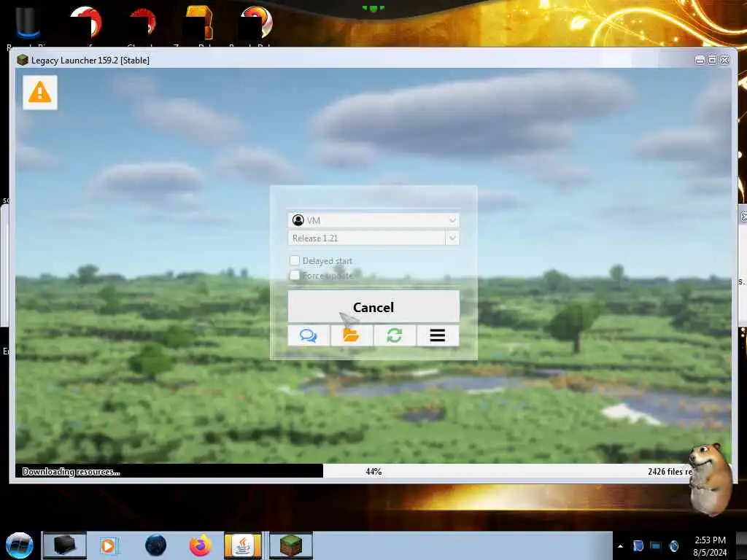This screenshot has width=747, height=560.
Task: Open the dark blue globe browser taskbar icon
Action: [x=156, y=545]
